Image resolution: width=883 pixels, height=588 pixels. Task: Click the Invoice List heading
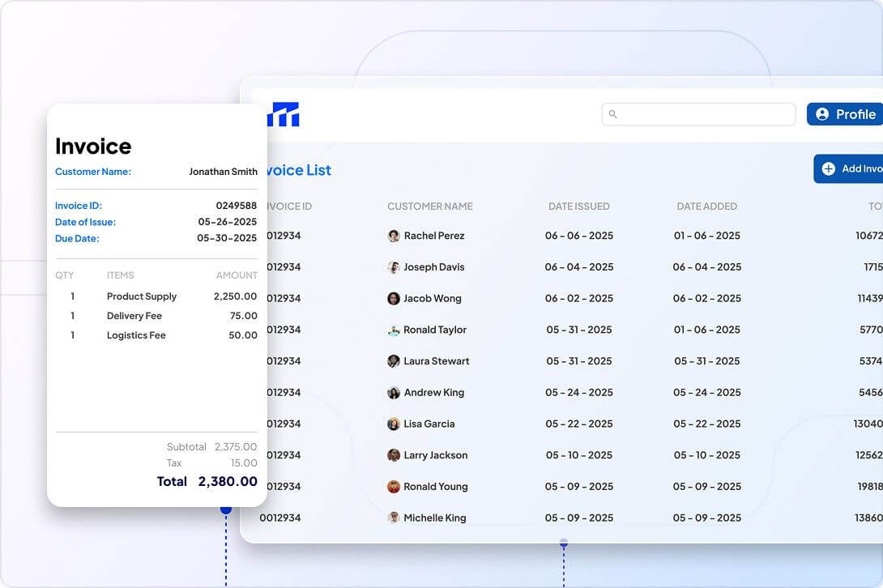point(298,170)
